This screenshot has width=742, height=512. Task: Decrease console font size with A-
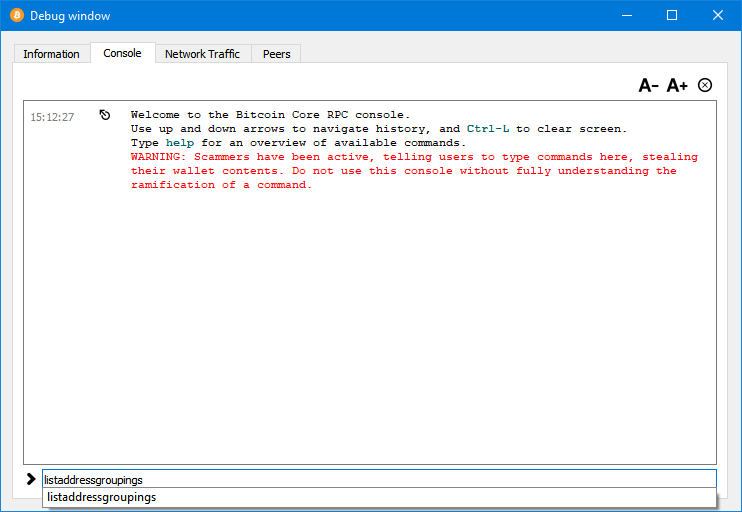(x=648, y=86)
